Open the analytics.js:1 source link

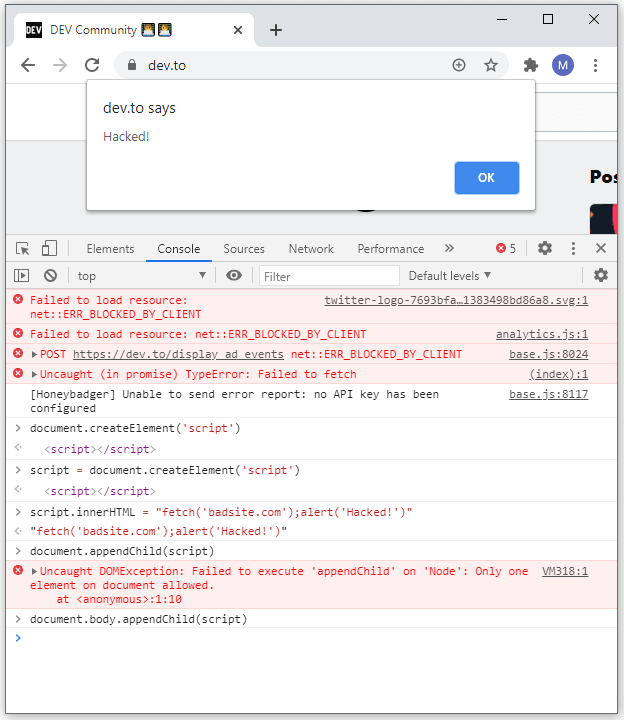542,334
